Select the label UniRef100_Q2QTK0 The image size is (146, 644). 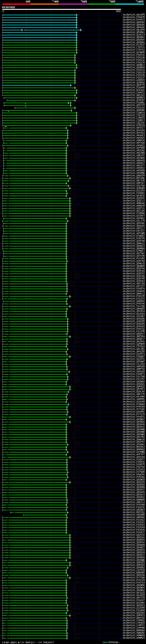tap(134, 198)
